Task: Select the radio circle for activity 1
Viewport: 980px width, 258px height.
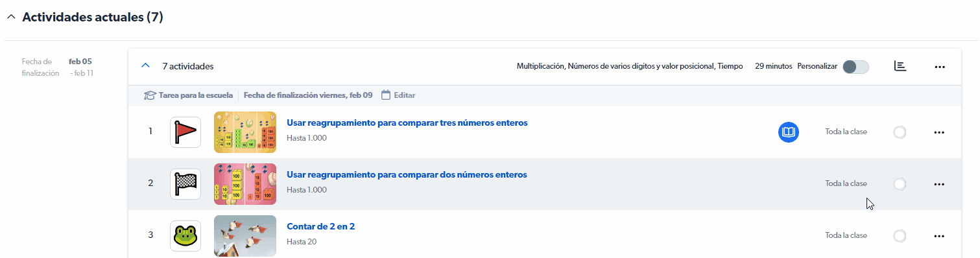Action: pyautogui.click(x=900, y=132)
